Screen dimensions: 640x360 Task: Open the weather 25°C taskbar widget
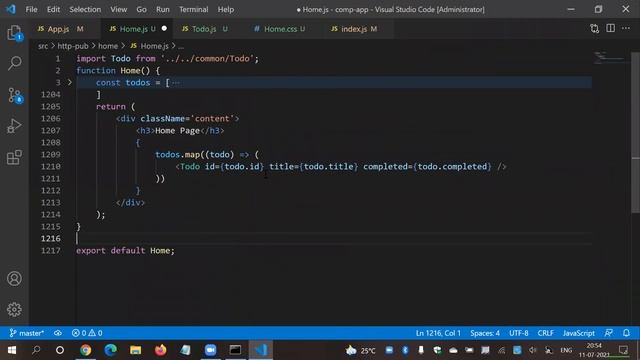[x=360, y=350]
